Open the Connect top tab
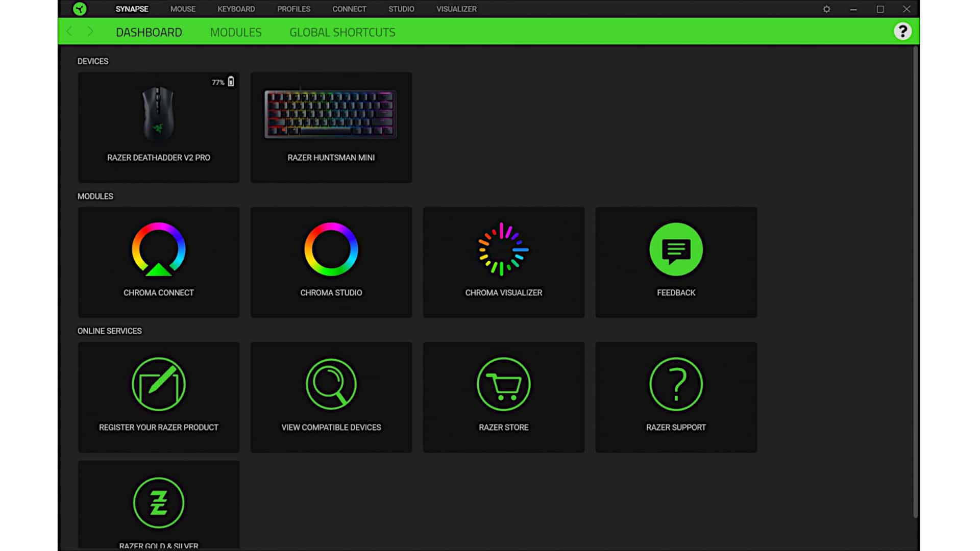This screenshot has width=980, height=551. pos(349,9)
